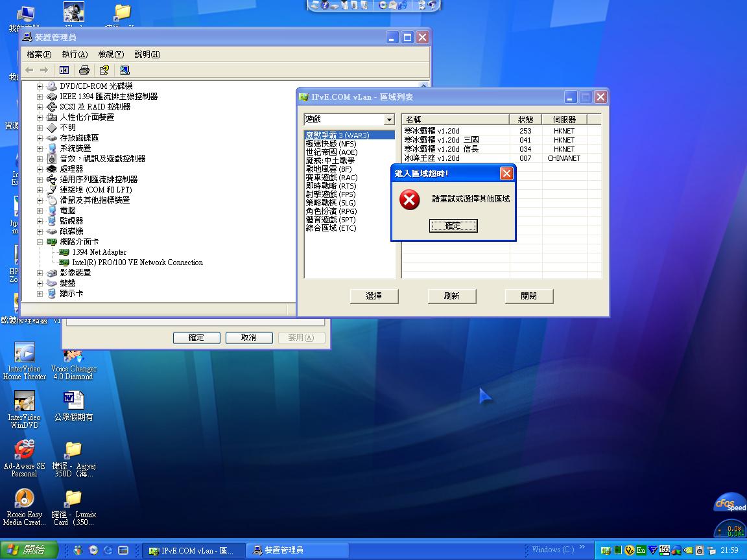Select 極速快感 (NFS) in the game list
The image size is (747, 560).
click(x=331, y=144)
